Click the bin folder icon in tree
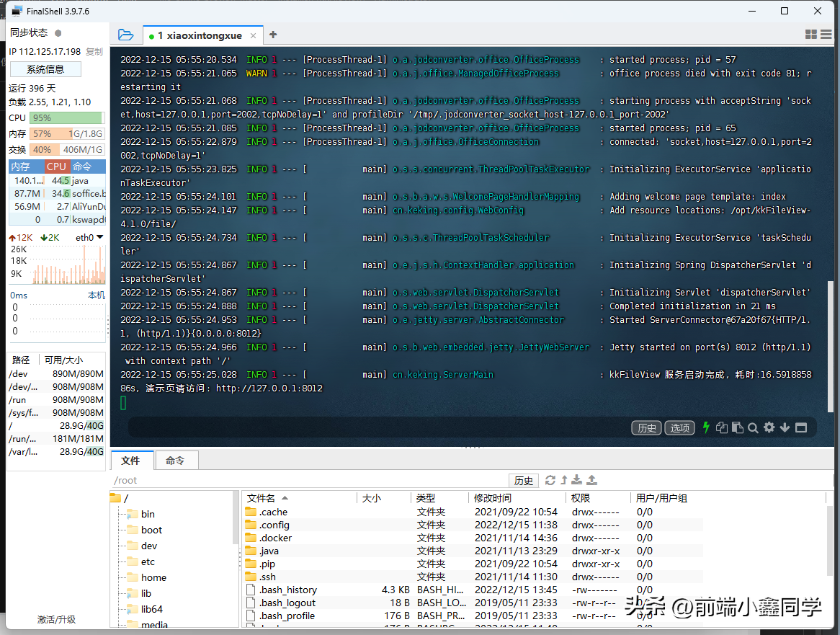 [x=133, y=514]
